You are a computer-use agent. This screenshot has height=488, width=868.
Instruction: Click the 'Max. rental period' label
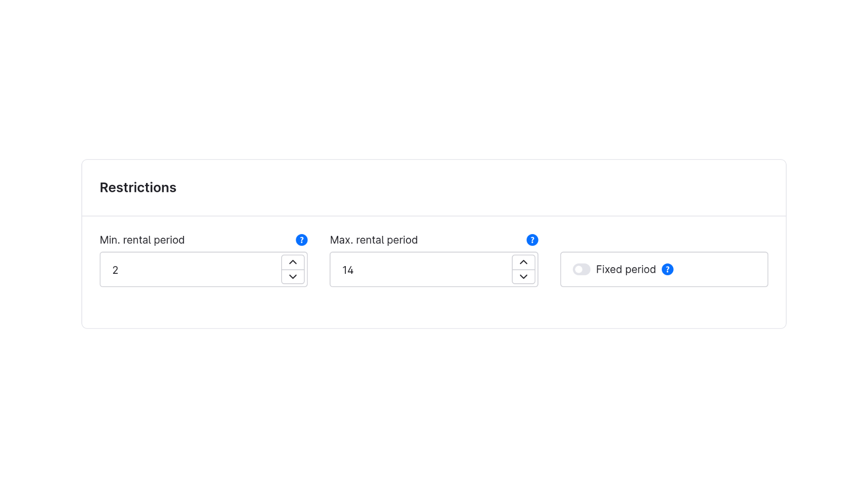tap(374, 240)
